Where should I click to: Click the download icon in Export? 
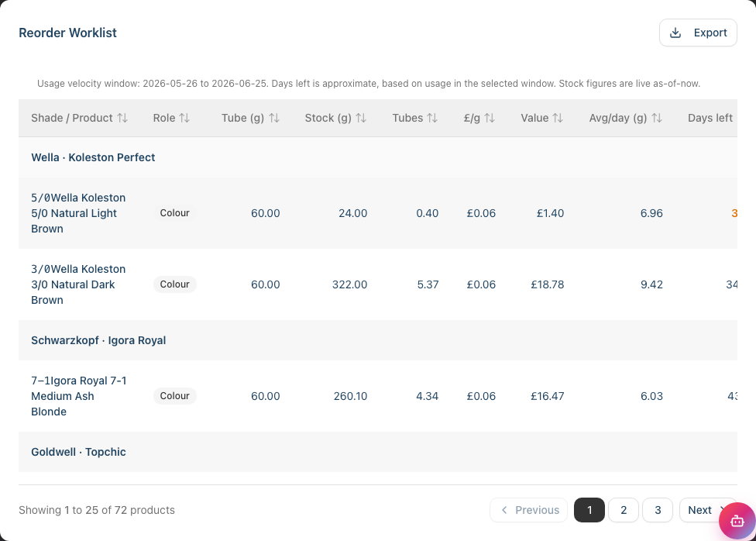pos(675,33)
